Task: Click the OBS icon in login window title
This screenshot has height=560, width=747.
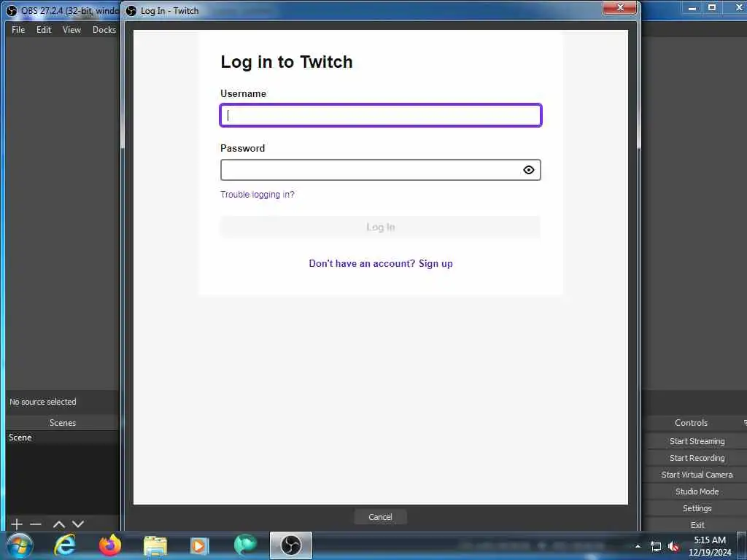Action: (131, 10)
